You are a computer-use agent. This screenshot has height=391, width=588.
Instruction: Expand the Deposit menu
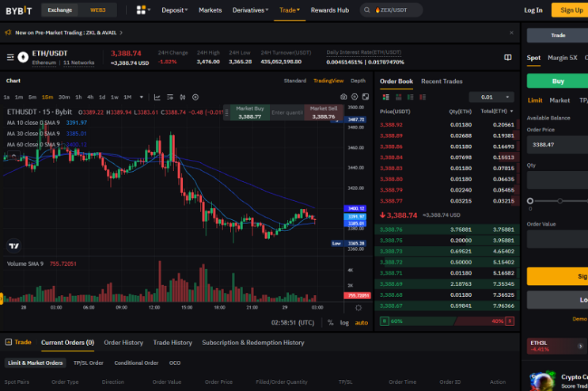click(174, 10)
